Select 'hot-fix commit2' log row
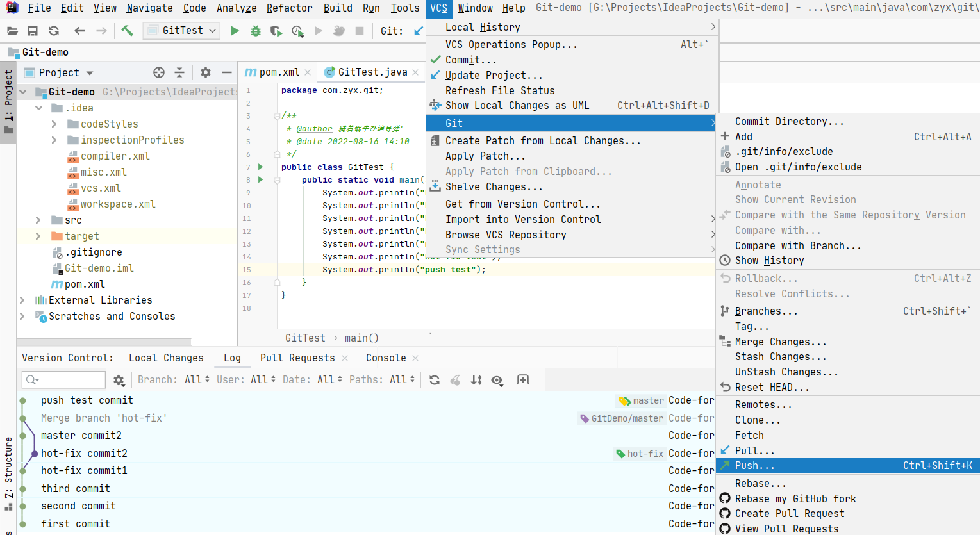Screen dimensions: 980x535 tap(365, 454)
